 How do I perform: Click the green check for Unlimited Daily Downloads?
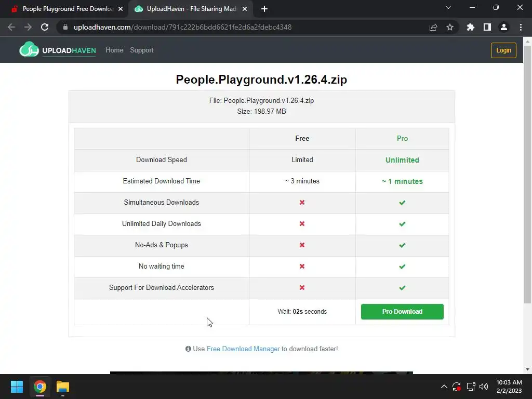tap(402, 224)
